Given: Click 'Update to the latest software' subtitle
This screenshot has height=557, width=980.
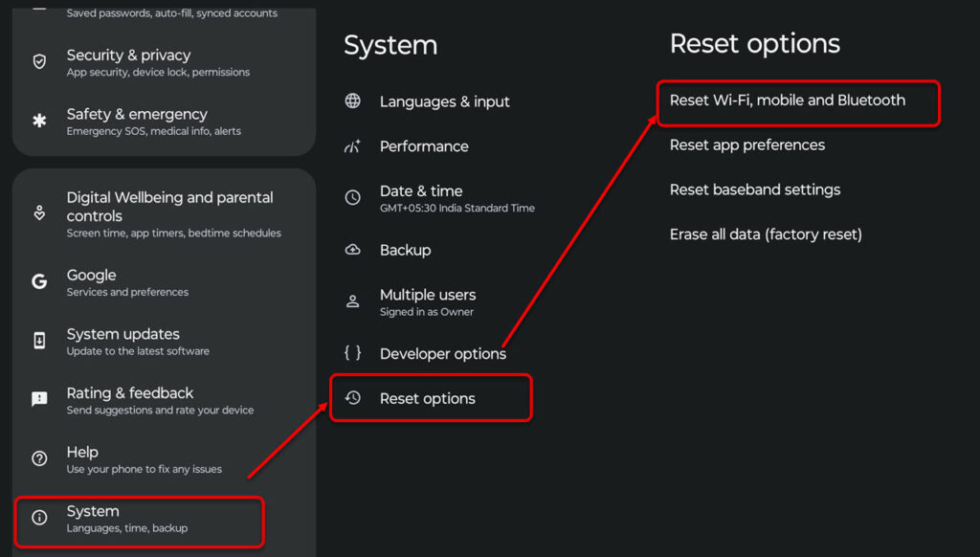Looking at the screenshot, I should [138, 351].
